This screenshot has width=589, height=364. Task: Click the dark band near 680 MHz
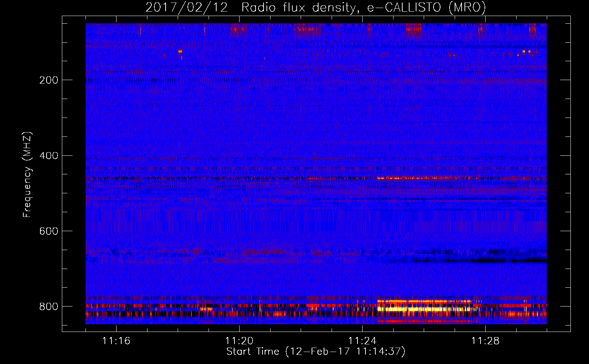click(480, 260)
